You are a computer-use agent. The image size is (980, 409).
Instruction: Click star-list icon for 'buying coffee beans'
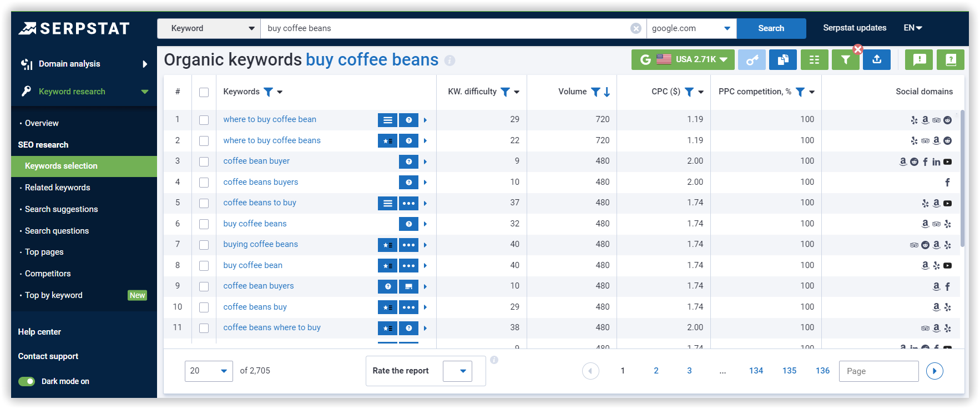(x=387, y=245)
